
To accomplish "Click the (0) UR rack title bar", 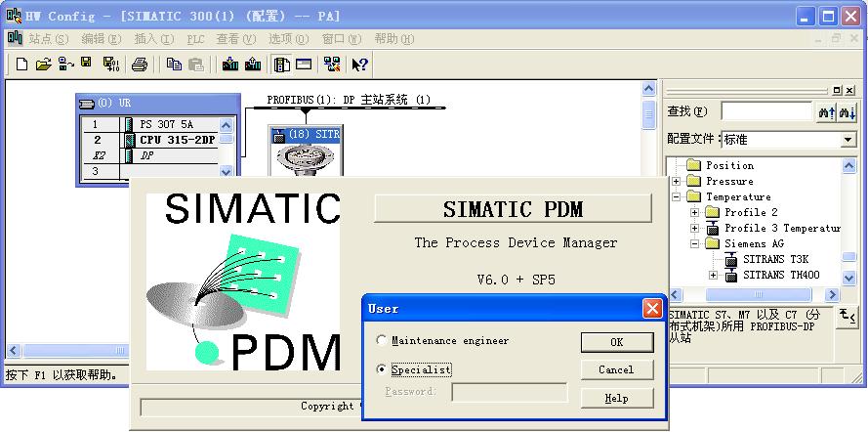I will click(x=158, y=103).
